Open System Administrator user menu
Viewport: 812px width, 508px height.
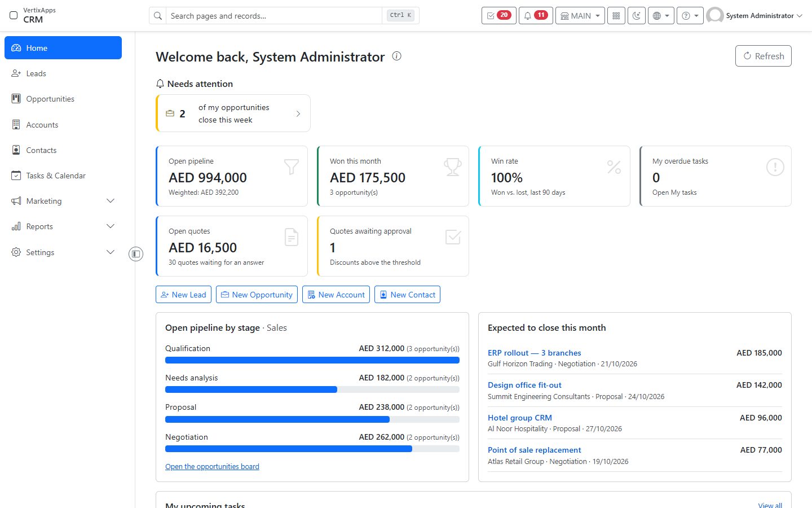(754, 16)
